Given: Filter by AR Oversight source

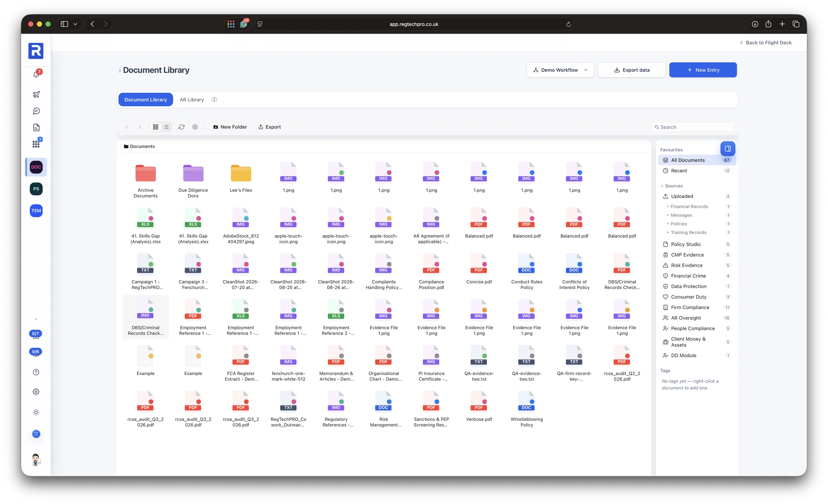Looking at the screenshot, I should tap(697, 318).
